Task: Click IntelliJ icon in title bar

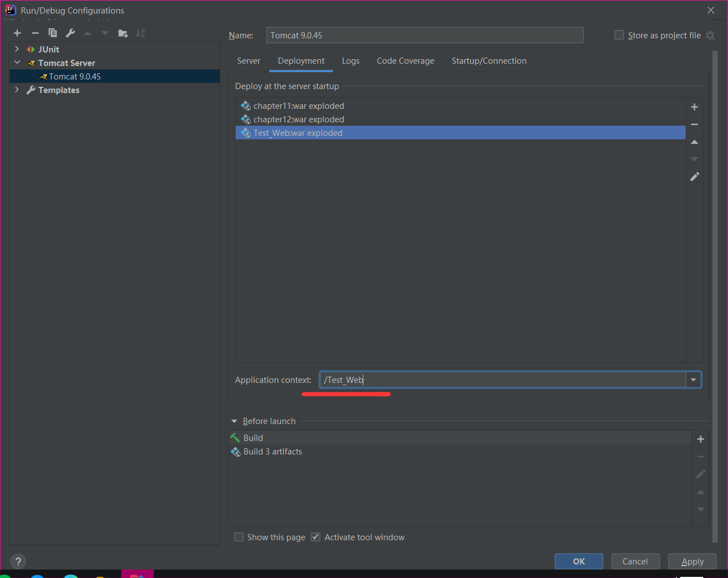Action: [x=10, y=10]
